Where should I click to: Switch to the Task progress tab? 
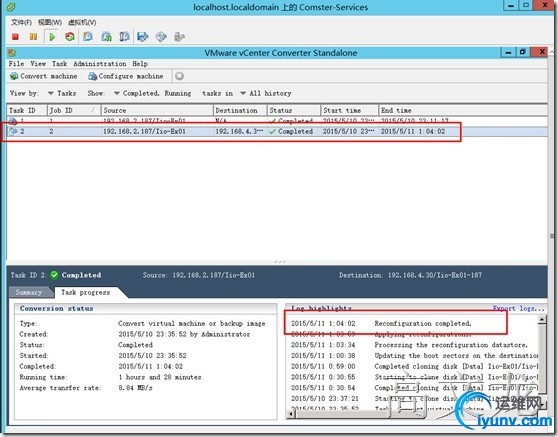(85, 292)
